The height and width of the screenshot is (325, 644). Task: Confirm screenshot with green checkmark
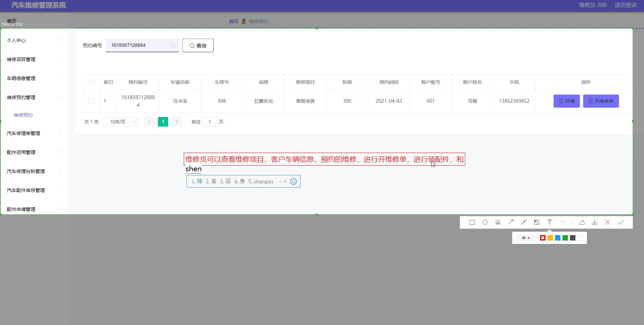pyautogui.click(x=621, y=222)
